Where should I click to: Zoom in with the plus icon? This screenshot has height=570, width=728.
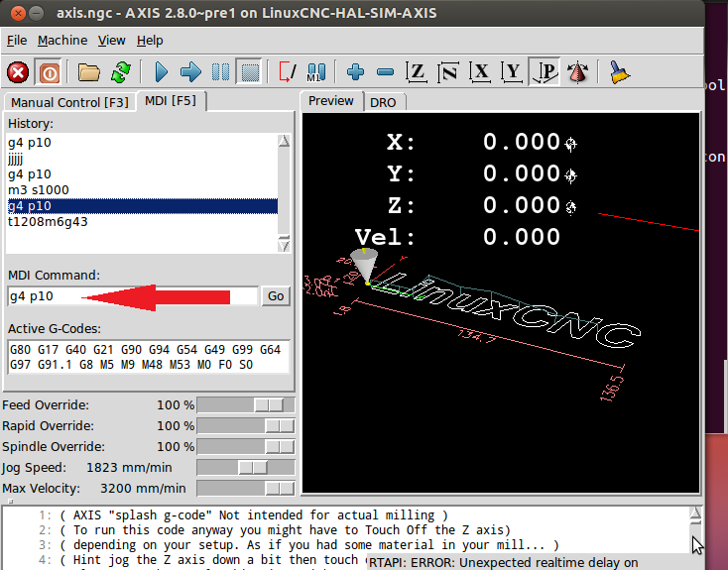pyautogui.click(x=355, y=72)
